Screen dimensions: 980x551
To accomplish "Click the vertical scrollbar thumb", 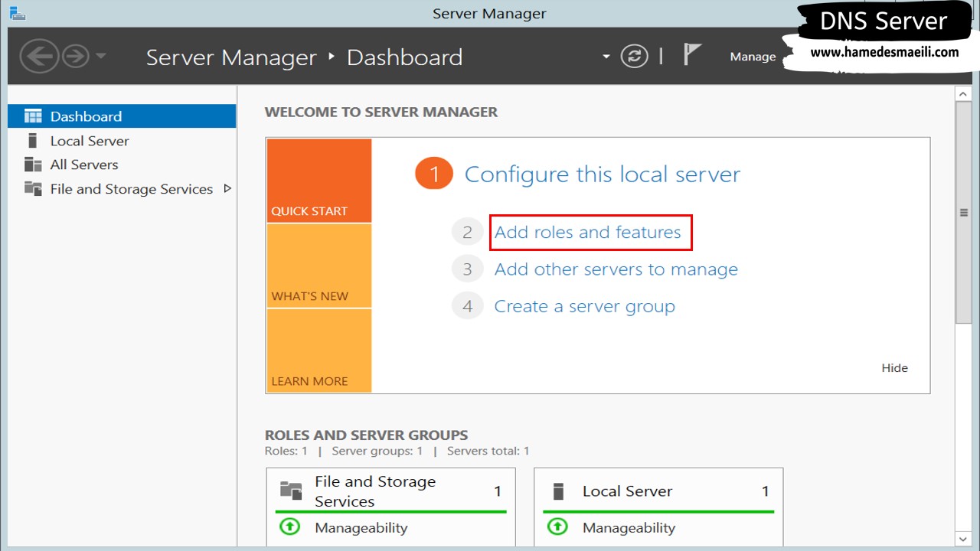I will point(964,214).
